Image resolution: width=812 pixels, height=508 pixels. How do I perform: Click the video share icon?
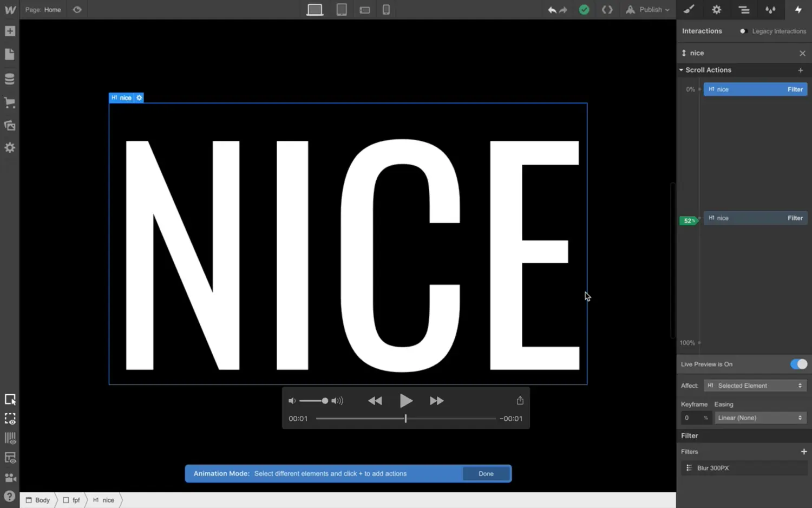pos(520,400)
